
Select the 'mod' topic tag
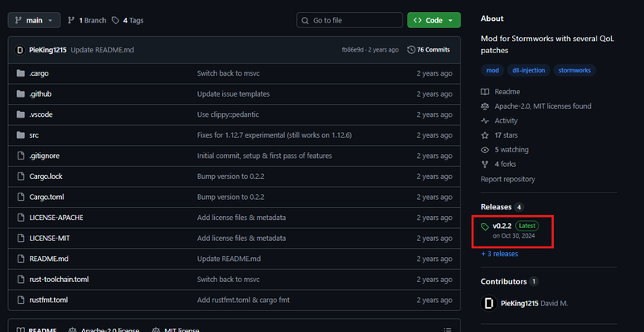click(493, 70)
